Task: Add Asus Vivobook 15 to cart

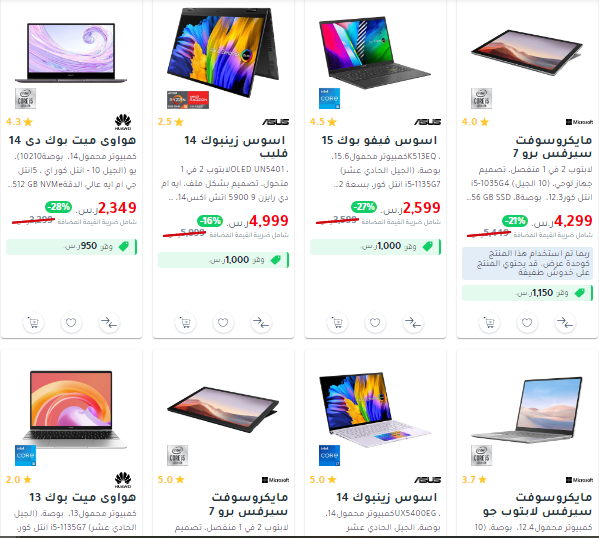Action: point(337,323)
